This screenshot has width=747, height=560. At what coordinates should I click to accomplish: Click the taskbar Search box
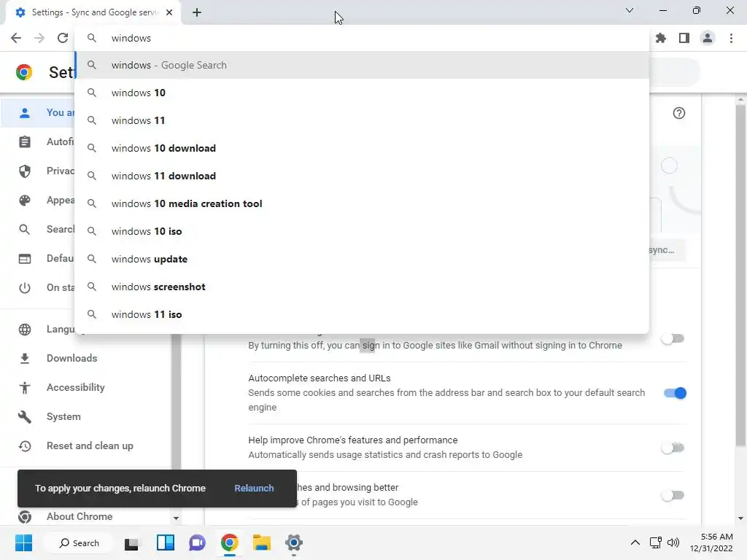coord(79,542)
